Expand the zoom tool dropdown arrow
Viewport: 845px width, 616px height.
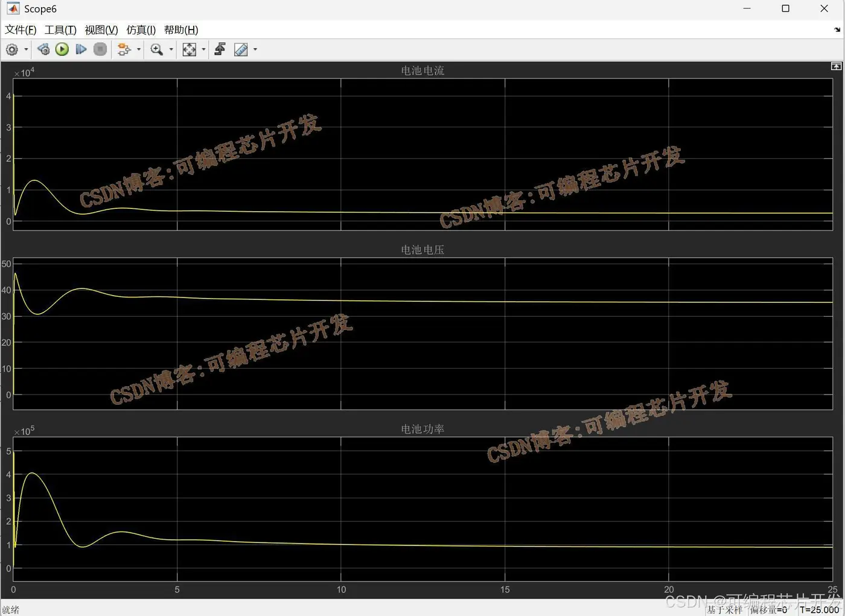pyautogui.click(x=171, y=49)
